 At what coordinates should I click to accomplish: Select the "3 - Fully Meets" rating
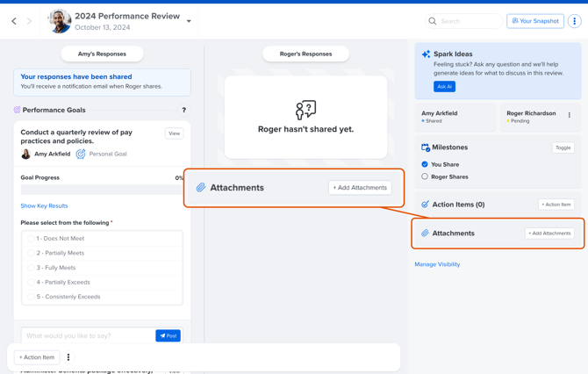click(x=31, y=268)
